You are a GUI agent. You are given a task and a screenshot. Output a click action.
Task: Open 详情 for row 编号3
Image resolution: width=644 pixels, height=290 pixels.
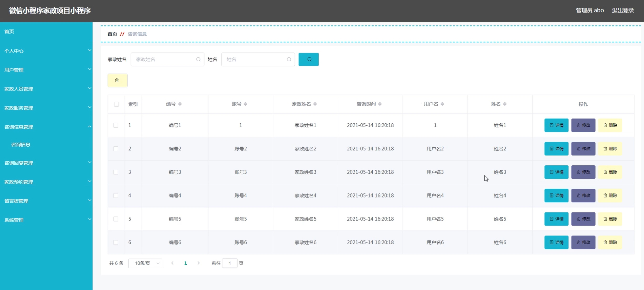pos(556,172)
